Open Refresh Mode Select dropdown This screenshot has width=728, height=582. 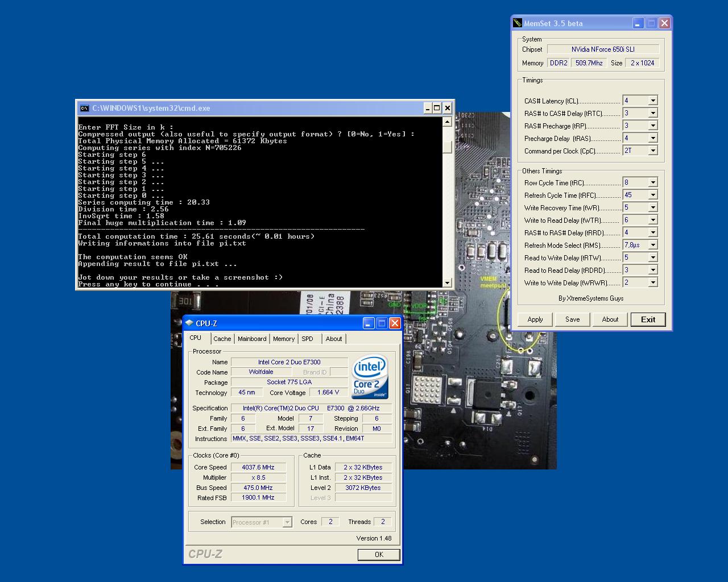tap(653, 245)
